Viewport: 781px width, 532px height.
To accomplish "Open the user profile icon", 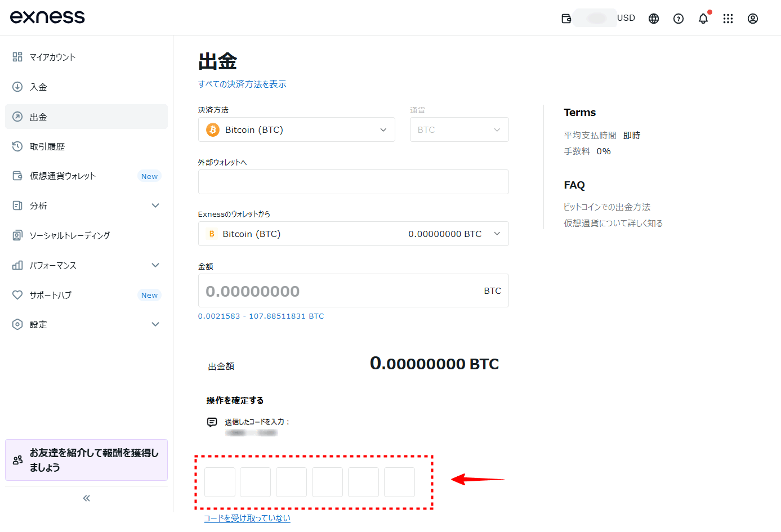I will [x=753, y=19].
